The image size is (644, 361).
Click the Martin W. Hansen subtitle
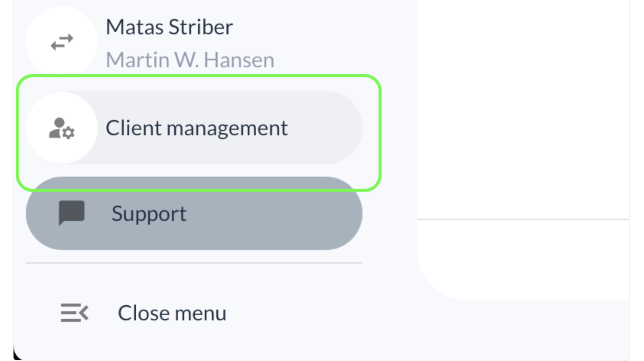[x=190, y=60]
